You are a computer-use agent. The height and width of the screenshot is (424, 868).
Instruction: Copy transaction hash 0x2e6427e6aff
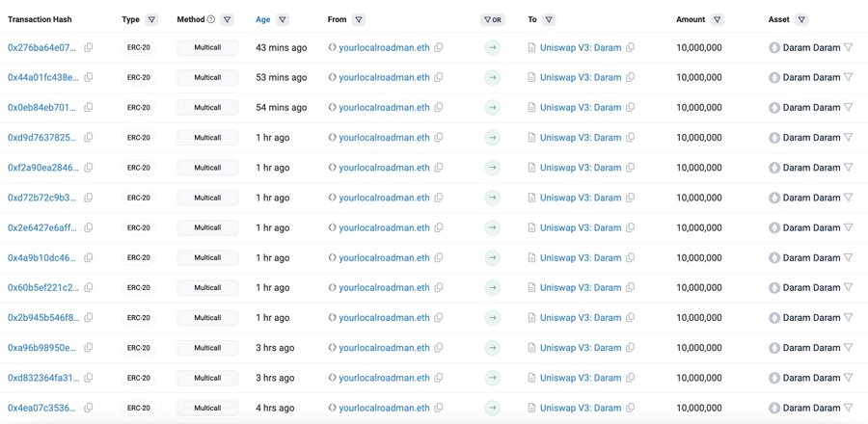pyautogui.click(x=88, y=227)
